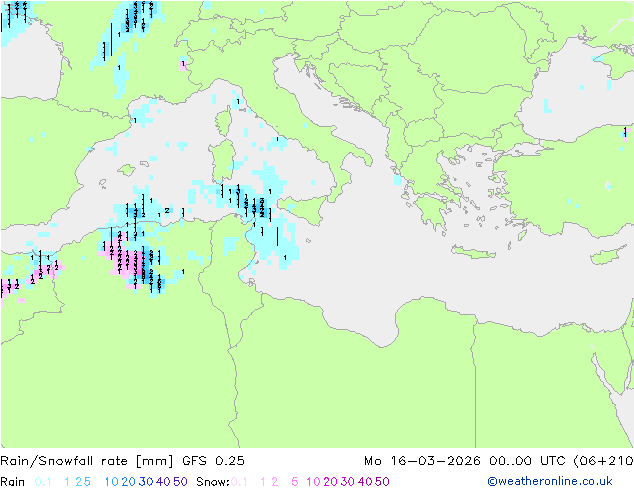Click the 'Rain' legend label
The height and width of the screenshot is (490, 634).
click(x=13, y=482)
